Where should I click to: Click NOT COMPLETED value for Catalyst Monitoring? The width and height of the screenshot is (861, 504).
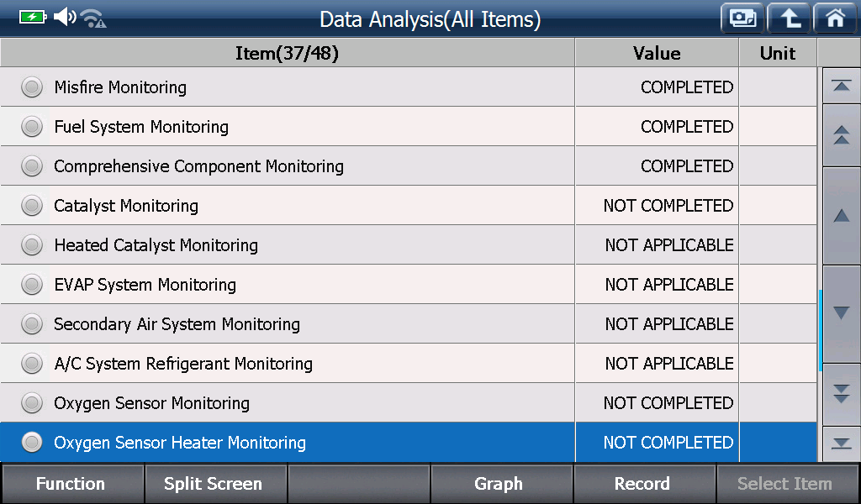coord(668,206)
